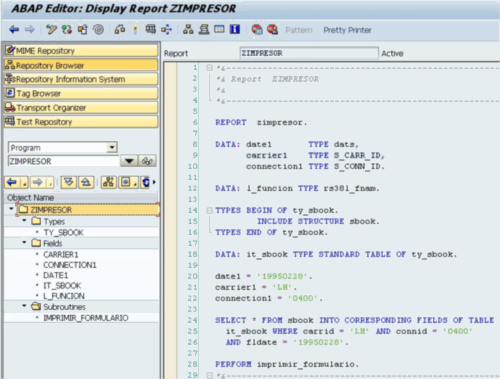Select IMPRIMIR_FORMULARIO subroutine in tree

[x=86, y=318]
